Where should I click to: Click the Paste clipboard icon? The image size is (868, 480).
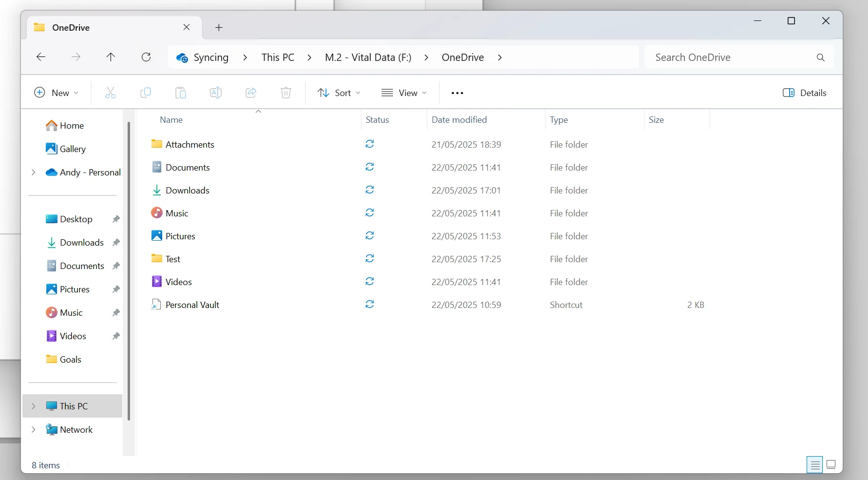181,93
